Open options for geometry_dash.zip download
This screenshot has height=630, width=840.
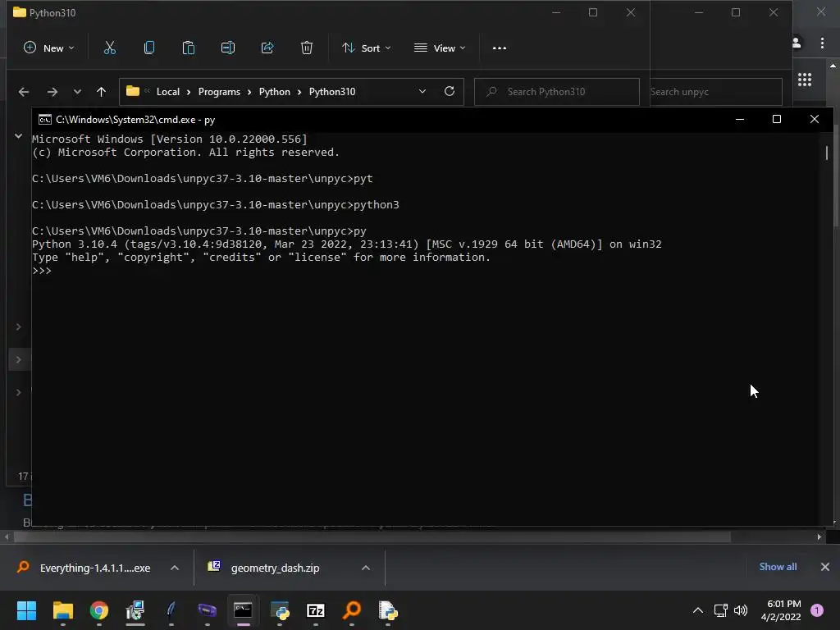(x=366, y=568)
